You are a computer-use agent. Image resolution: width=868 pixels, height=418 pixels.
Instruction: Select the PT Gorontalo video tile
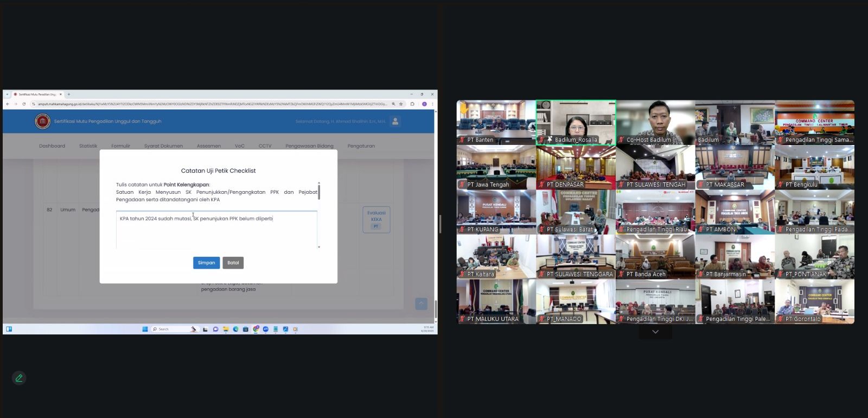coord(815,302)
